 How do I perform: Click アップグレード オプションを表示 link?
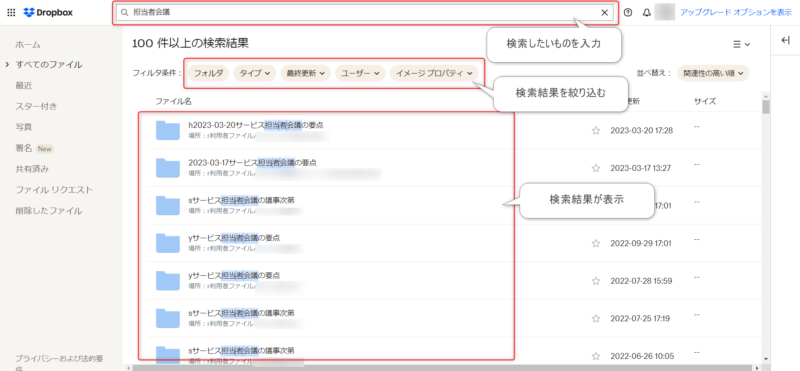coord(736,13)
